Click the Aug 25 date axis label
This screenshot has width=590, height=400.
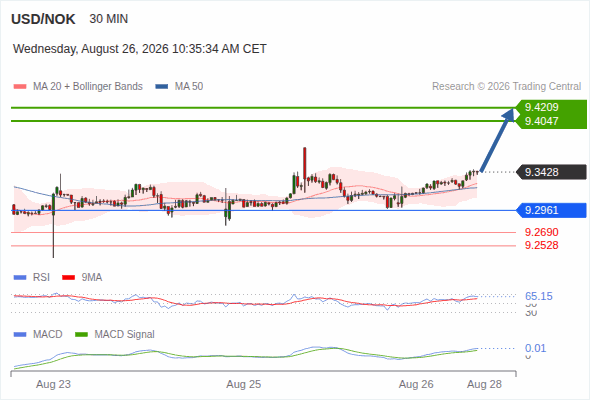(243, 384)
